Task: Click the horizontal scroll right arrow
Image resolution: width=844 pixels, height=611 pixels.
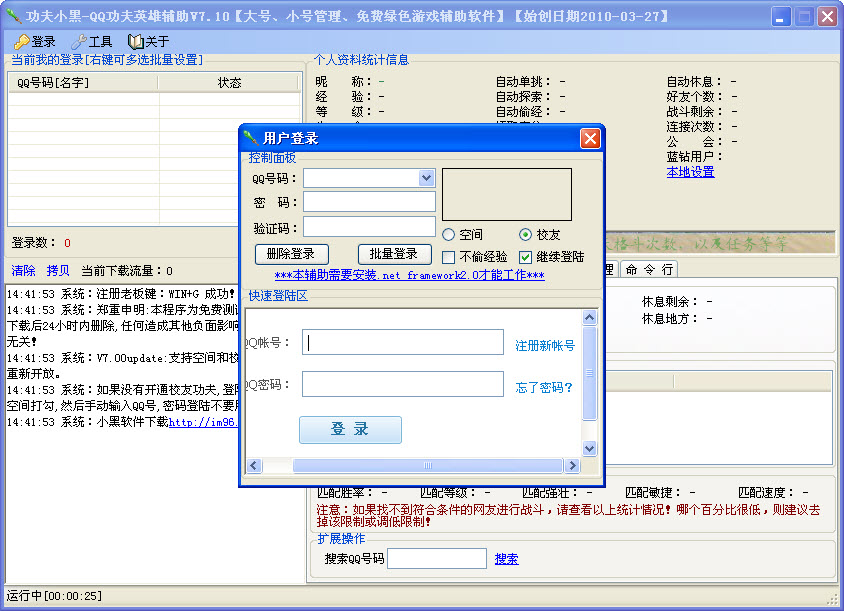Action: click(x=572, y=465)
